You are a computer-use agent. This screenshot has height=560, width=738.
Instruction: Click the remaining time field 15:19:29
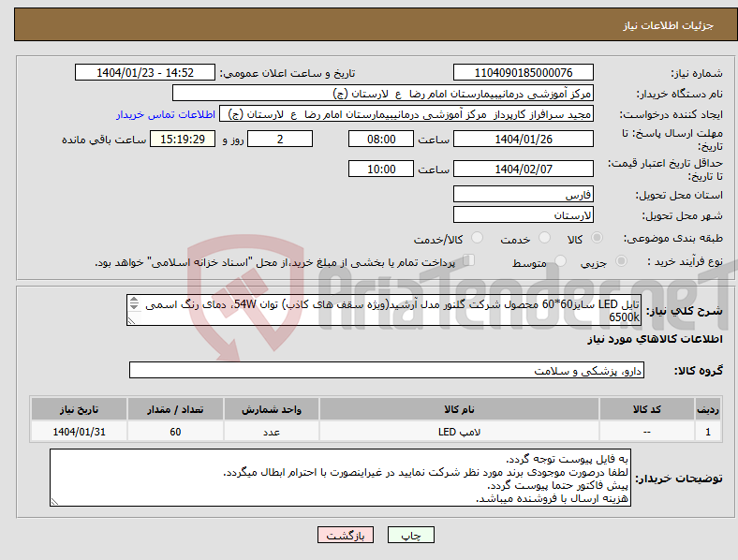(183, 139)
